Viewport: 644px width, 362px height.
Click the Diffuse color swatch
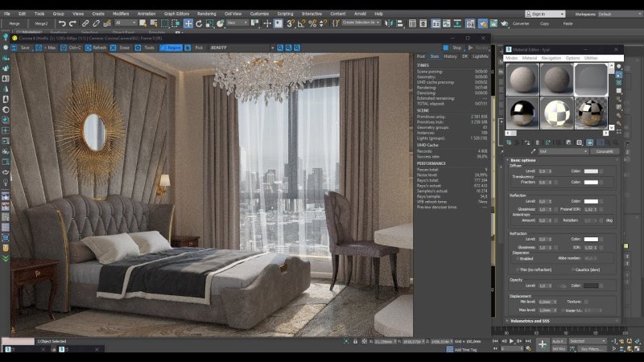pyautogui.click(x=591, y=171)
